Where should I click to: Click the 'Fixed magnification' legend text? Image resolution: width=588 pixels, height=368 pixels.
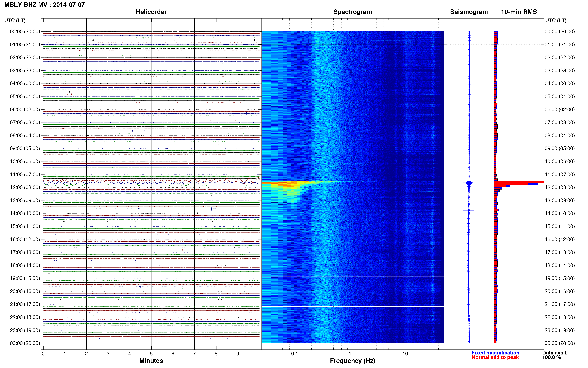point(495,353)
